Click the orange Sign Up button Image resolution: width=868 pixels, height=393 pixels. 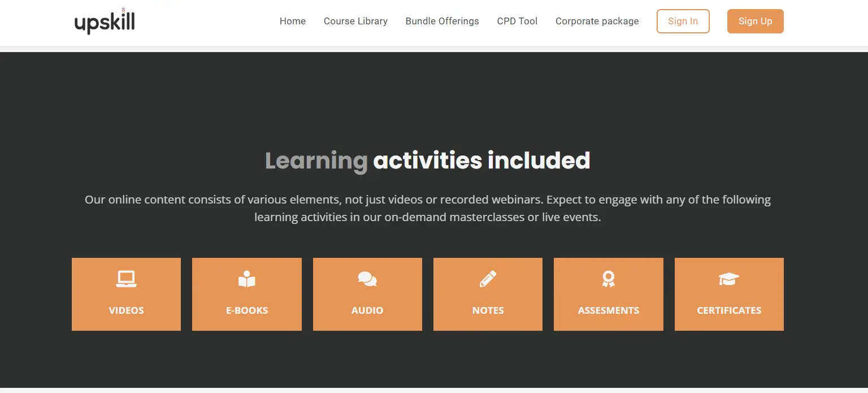coord(755,21)
